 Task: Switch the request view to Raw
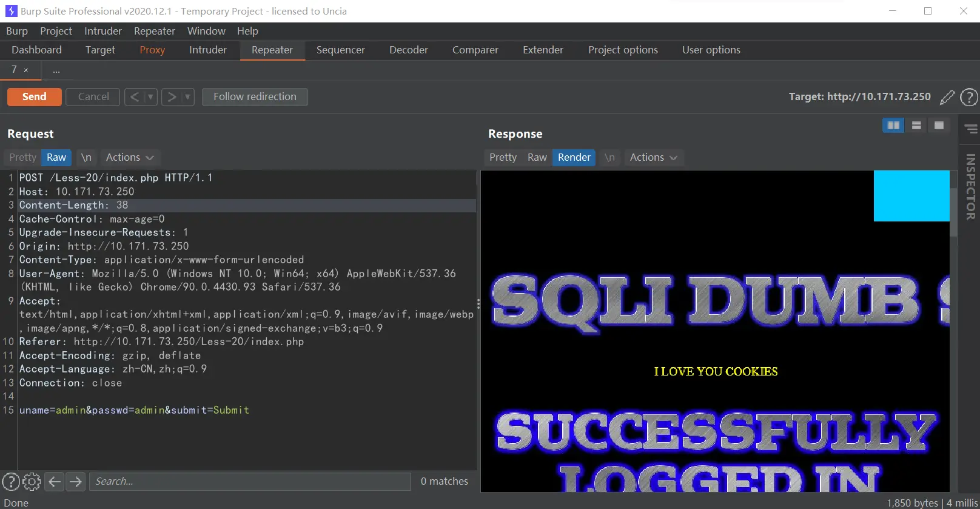point(56,157)
